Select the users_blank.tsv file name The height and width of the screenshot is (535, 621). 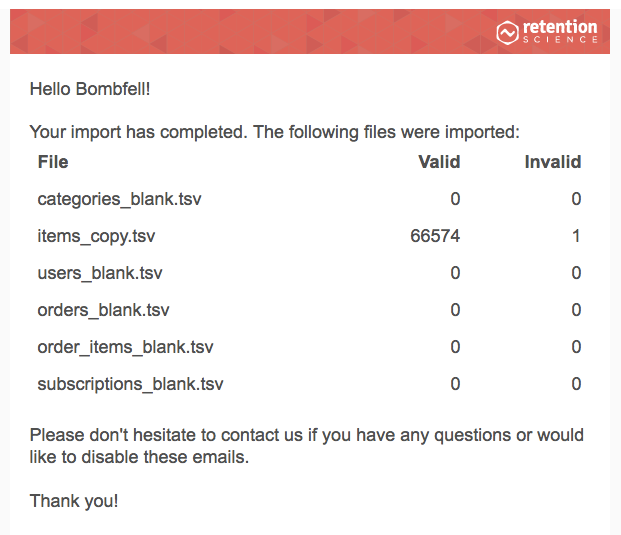(x=100, y=273)
